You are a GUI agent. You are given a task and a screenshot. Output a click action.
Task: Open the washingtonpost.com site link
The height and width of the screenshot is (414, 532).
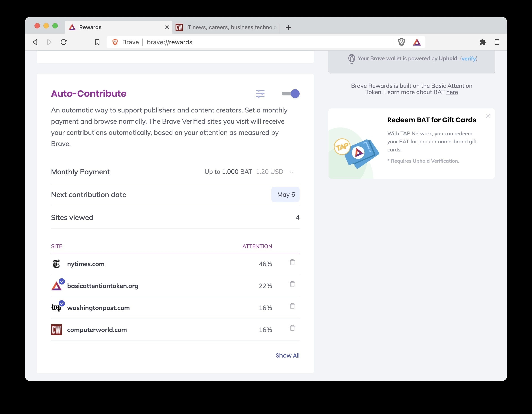click(99, 308)
